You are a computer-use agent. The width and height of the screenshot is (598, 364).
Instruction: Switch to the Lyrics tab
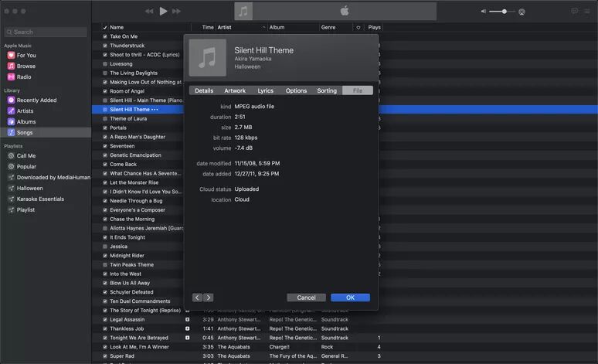(266, 91)
